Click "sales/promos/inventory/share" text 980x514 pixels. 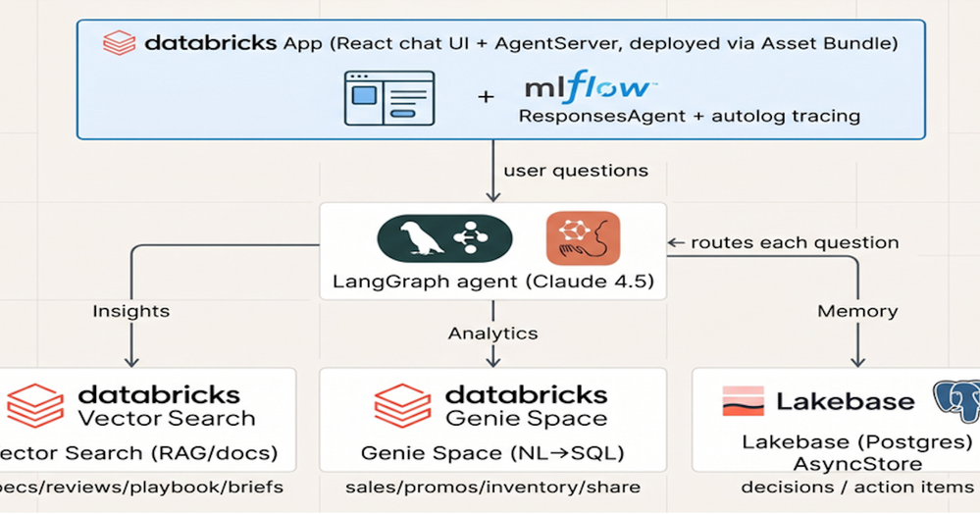pyautogui.click(x=492, y=488)
